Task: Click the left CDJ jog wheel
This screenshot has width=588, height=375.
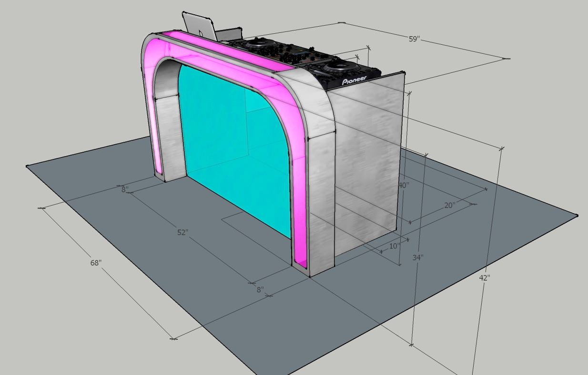Action: (x=260, y=44)
